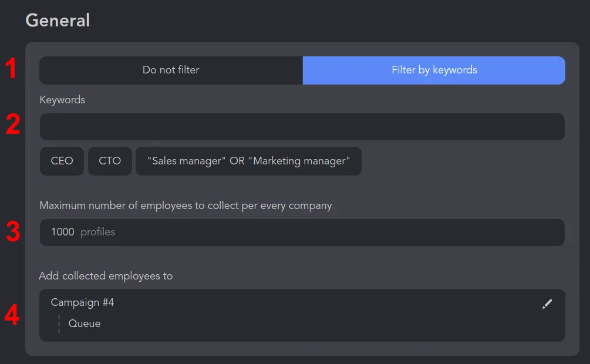This screenshot has width=590, height=364.
Task: Click into the Keywords input field
Action: coord(302,127)
